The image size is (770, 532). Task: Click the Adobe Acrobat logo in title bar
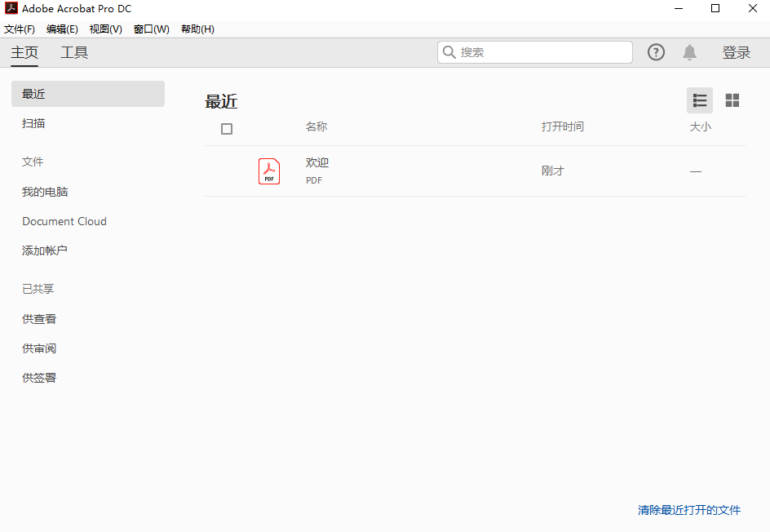11,8
